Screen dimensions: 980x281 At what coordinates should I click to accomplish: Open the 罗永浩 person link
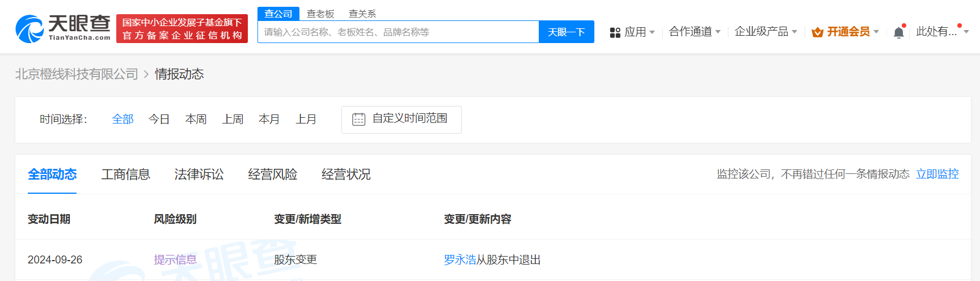(x=460, y=259)
